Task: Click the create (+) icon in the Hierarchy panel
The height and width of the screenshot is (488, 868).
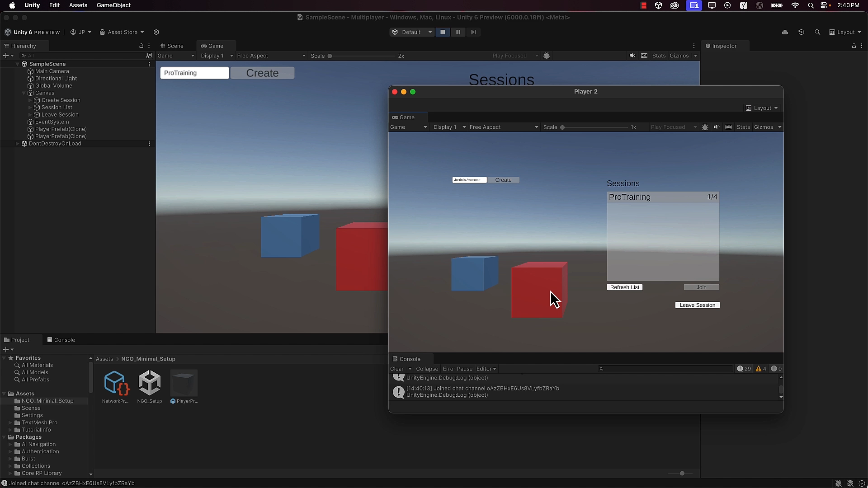Action: (6, 55)
